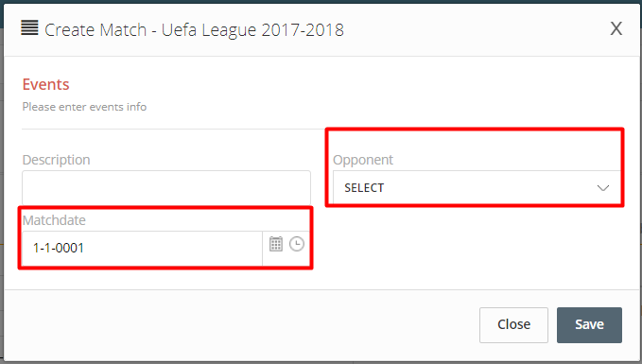This screenshot has height=364, width=642.
Task: Click the Close button
Action: click(x=513, y=324)
